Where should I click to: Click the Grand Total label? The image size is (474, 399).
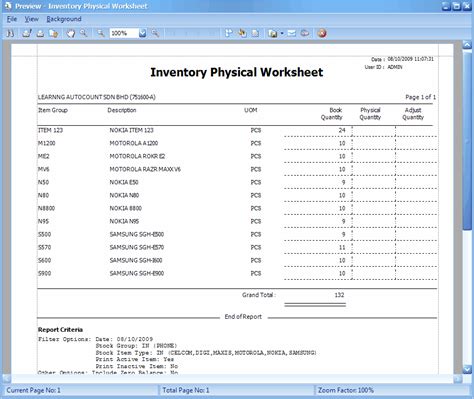(259, 295)
